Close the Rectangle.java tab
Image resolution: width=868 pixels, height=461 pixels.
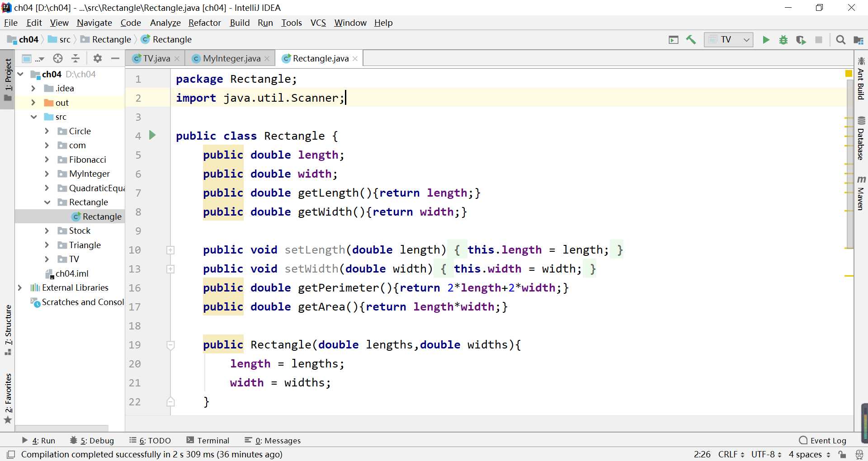click(355, 59)
